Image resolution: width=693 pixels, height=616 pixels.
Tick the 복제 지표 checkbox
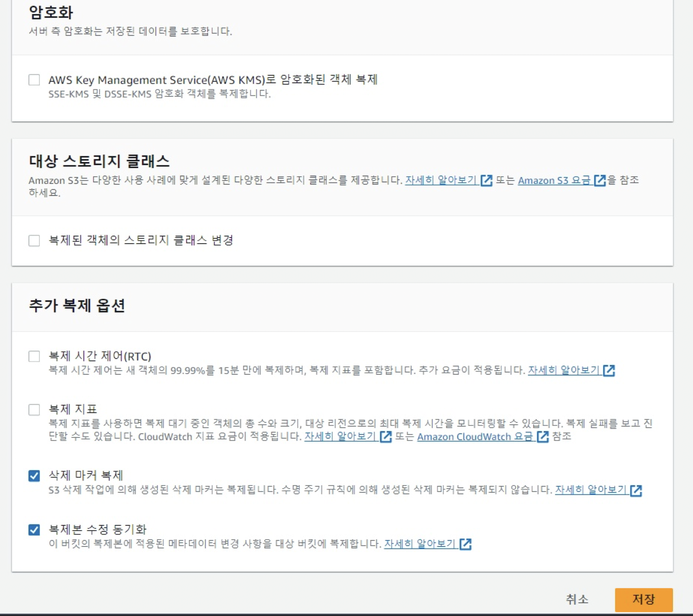pyautogui.click(x=34, y=409)
